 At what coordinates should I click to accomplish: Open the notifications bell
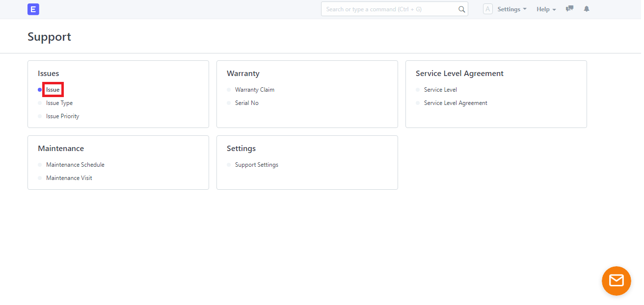[x=586, y=9]
